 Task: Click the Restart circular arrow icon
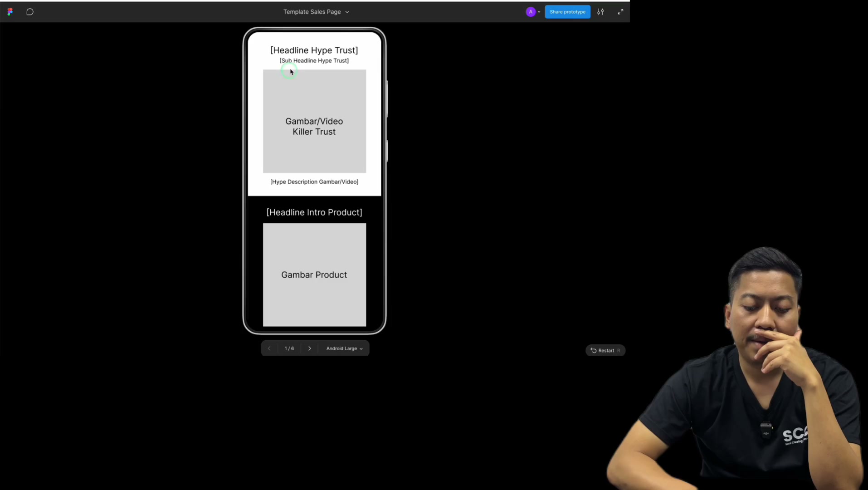[x=593, y=350]
